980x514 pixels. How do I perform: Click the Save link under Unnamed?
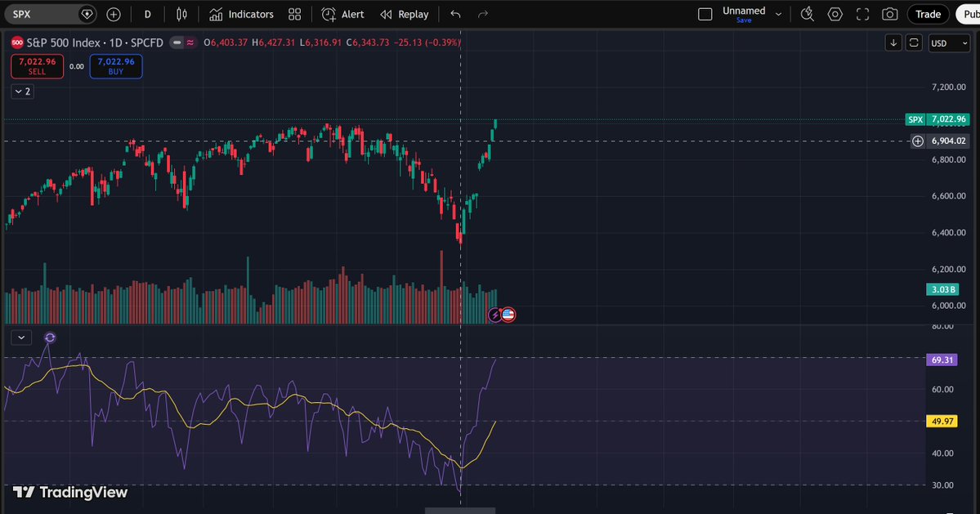[744, 20]
